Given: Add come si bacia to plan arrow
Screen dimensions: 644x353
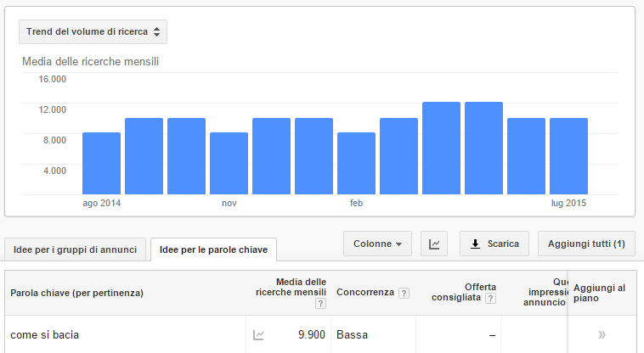Looking at the screenshot, I should point(602,334).
